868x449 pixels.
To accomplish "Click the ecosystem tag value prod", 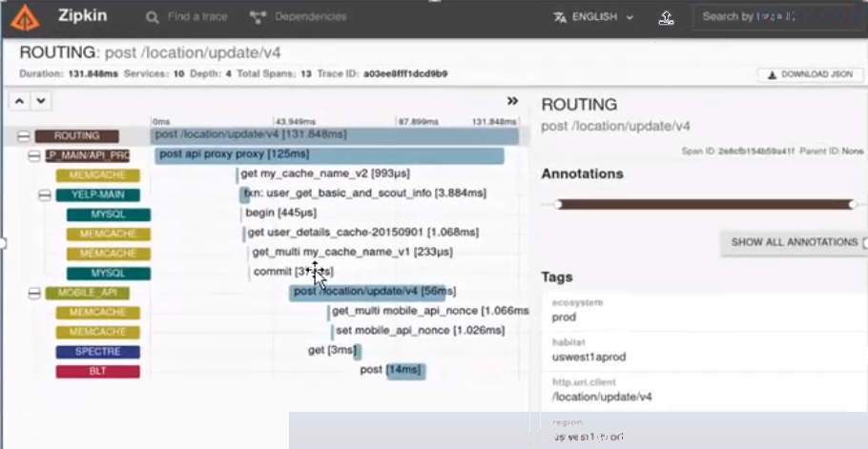I will pyautogui.click(x=564, y=317).
